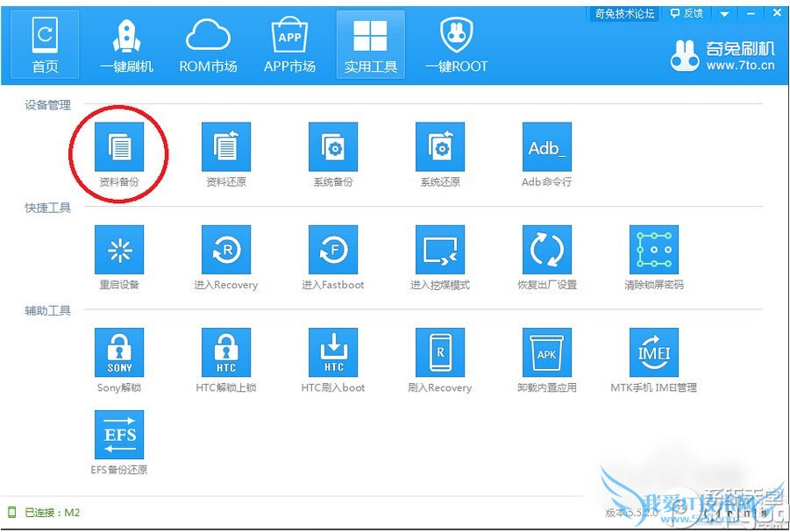This screenshot has height=532, width=790.
Task: Switch to the 一键ROOT tab
Action: tap(457, 45)
